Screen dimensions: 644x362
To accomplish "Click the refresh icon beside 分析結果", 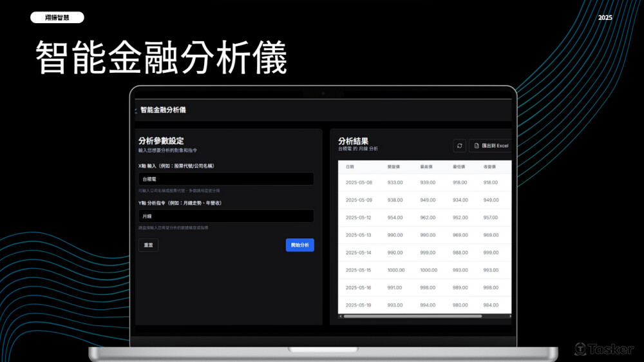I will 459,146.
